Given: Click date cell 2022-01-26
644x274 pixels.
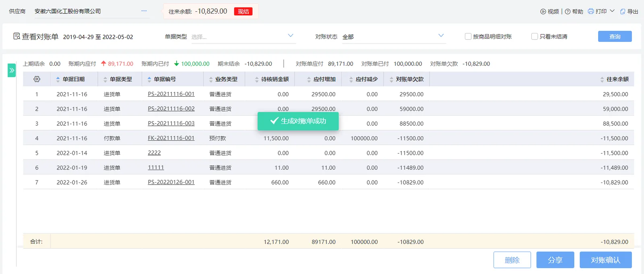Looking at the screenshot, I should [72, 183].
